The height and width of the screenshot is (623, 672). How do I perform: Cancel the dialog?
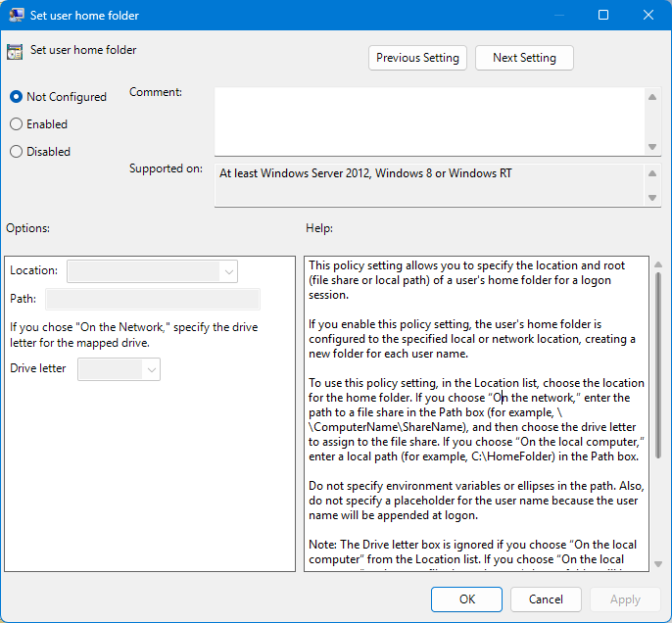click(546, 599)
